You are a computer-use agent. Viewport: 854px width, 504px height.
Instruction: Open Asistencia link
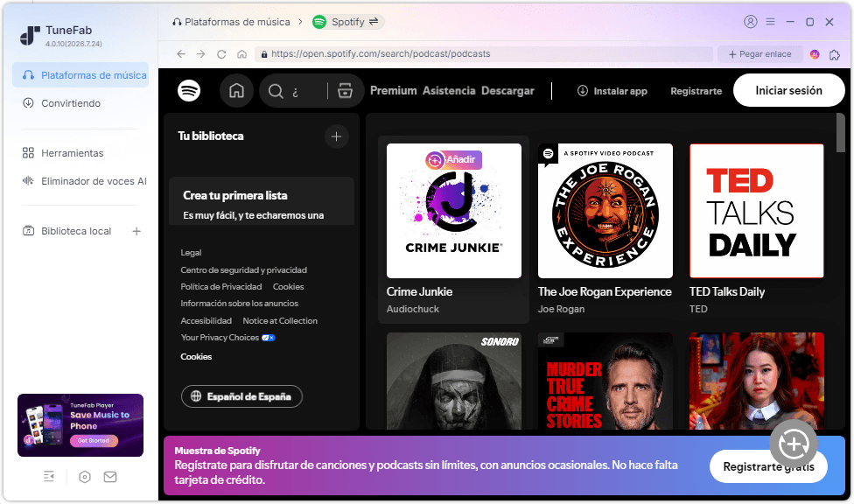449,90
